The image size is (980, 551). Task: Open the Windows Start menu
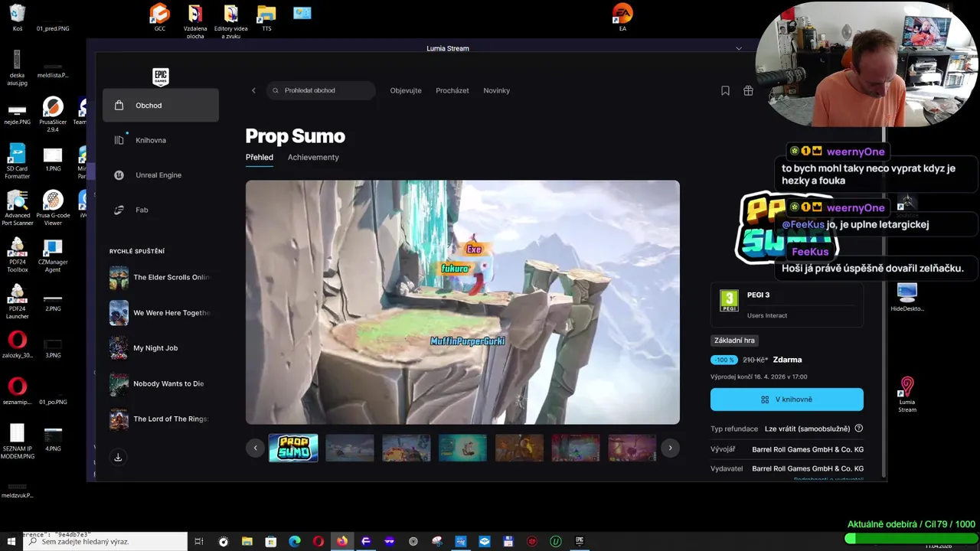[11, 541]
